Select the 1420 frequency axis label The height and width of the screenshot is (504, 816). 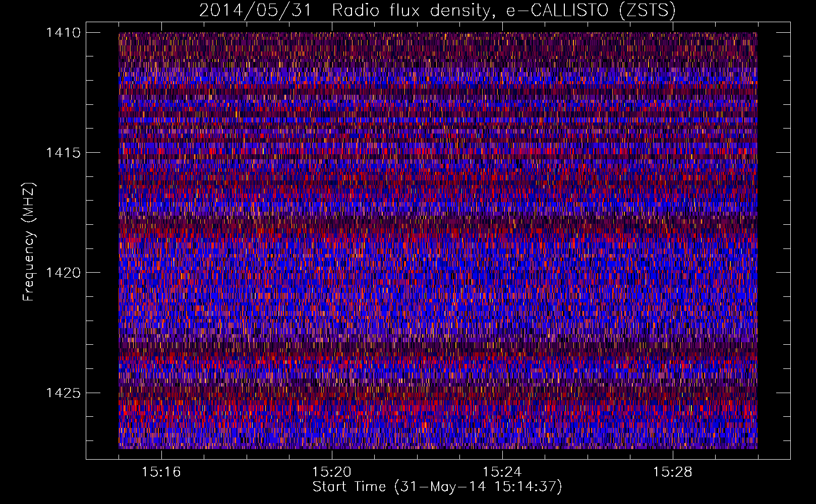(63, 273)
